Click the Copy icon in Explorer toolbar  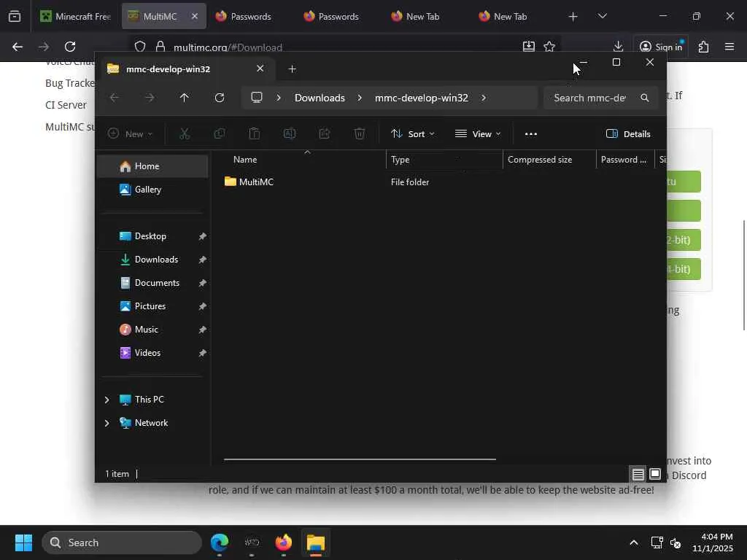220,134
